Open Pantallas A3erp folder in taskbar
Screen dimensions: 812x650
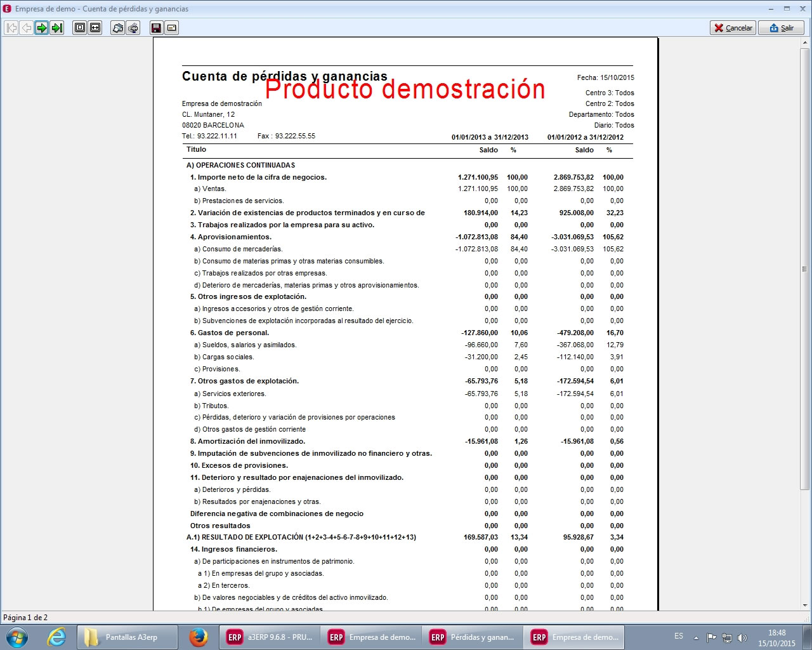tap(127, 637)
